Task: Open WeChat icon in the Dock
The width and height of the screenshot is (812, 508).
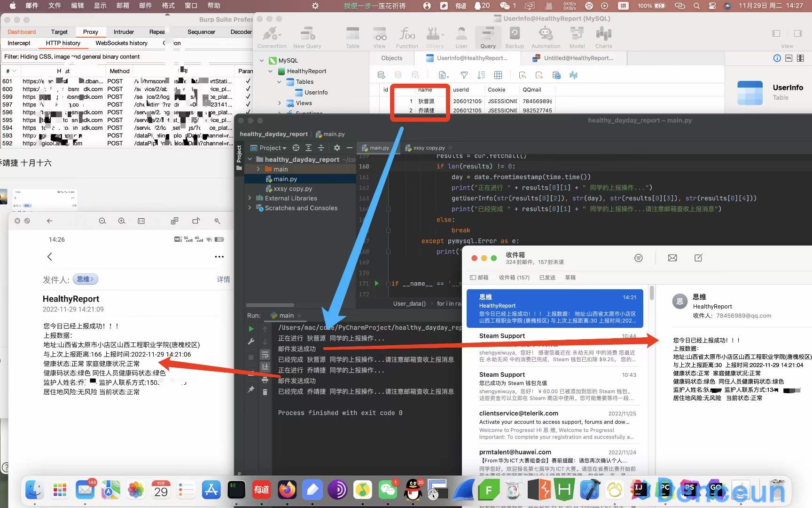Action: [x=388, y=490]
